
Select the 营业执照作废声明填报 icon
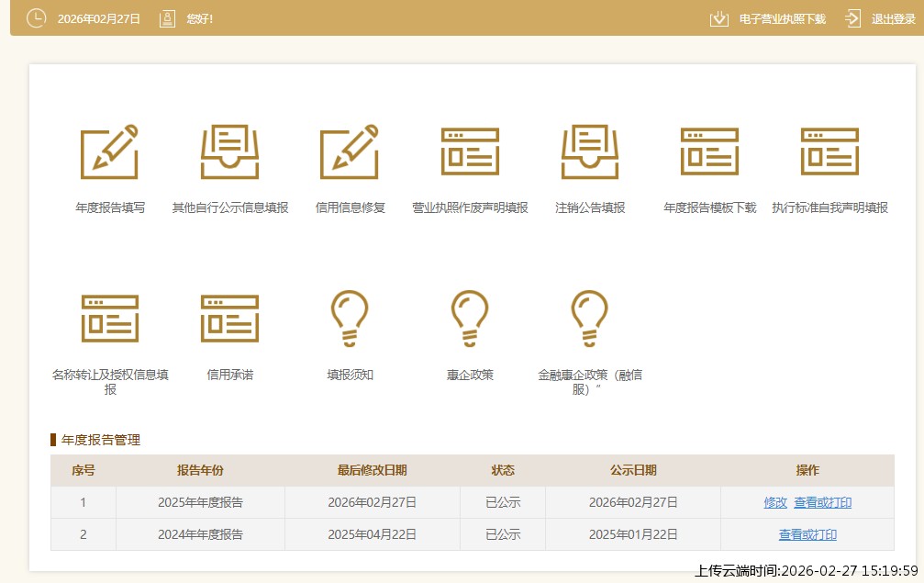point(470,152)
